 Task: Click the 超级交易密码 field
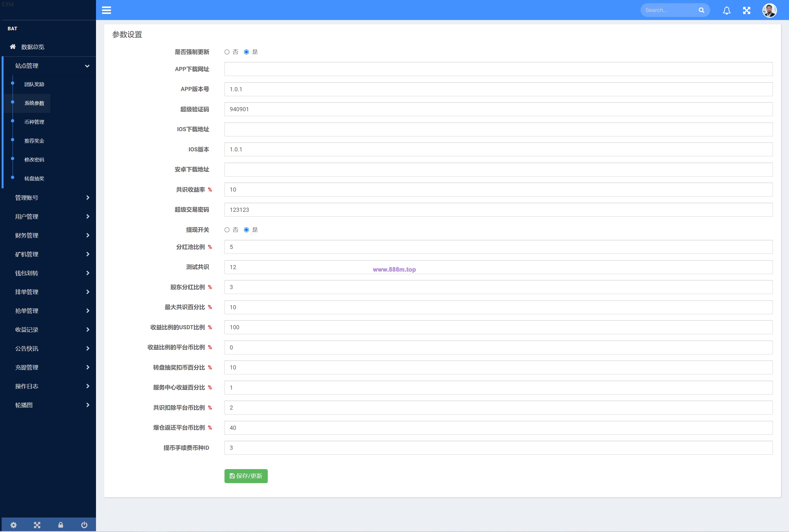(x=498, y=210)
